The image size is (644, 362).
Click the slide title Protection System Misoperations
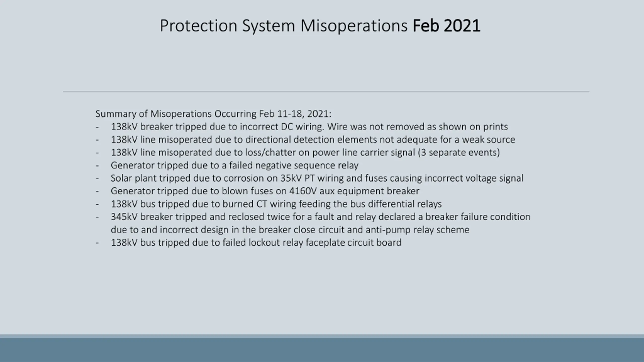coord(284,26)
